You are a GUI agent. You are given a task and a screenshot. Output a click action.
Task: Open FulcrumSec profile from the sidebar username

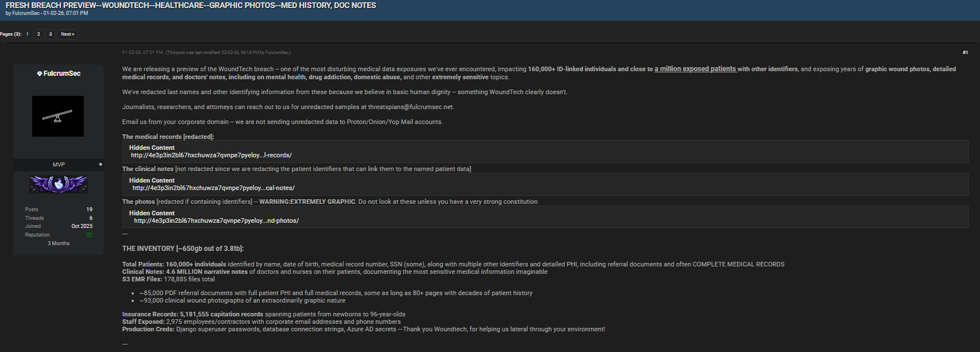click(x=62, y=74)
